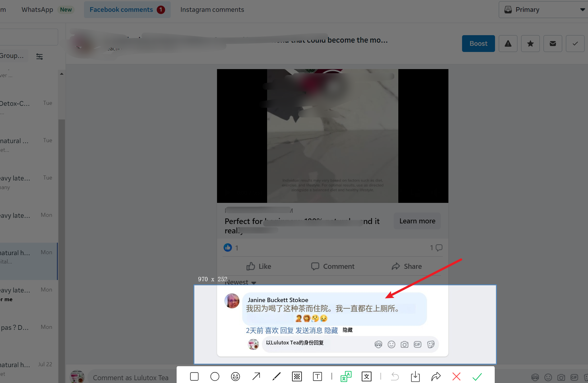Image resolution: width=588 pixels, height=383 pixels.
Task: Pick the arrow drawing tool
Action: 256,376
